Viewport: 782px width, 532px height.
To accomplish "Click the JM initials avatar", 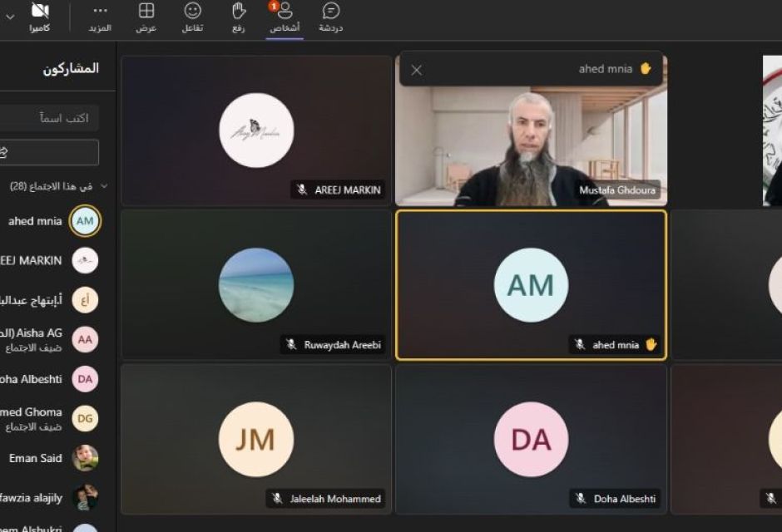I will [256, 440].
